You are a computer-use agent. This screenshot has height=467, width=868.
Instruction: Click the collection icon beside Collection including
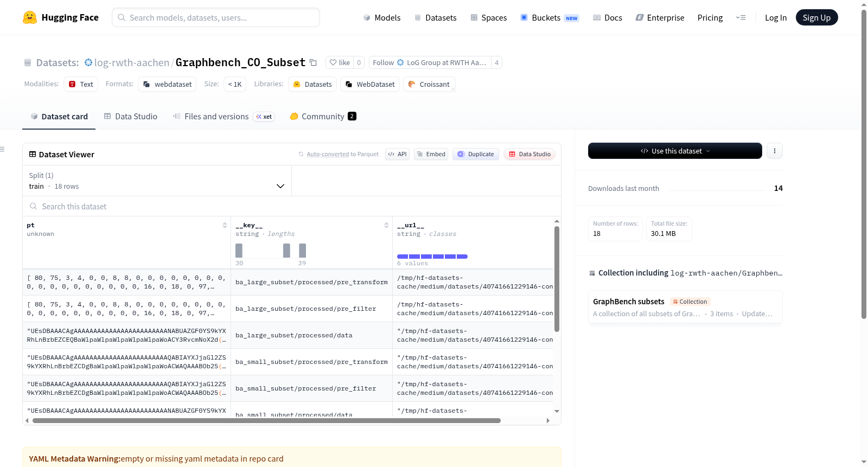[x=592, y=273]
